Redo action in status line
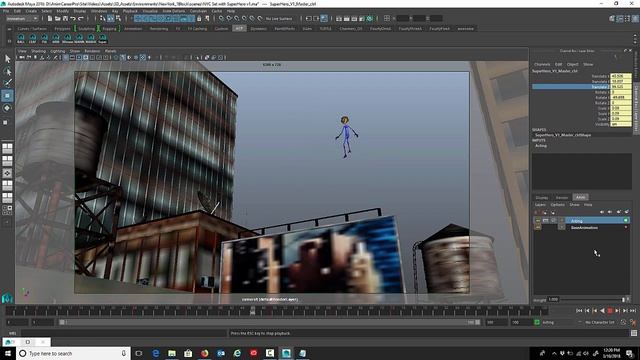Image resolution: width=640 pixels, height=360 pixels. pyautogui.click(x=81, y=18)
